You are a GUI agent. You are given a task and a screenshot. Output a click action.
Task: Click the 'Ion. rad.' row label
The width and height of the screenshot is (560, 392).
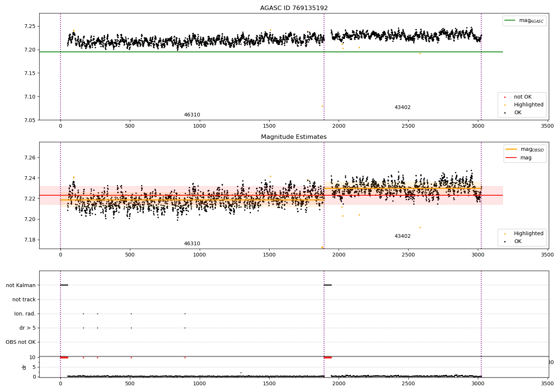coord(25,314)
